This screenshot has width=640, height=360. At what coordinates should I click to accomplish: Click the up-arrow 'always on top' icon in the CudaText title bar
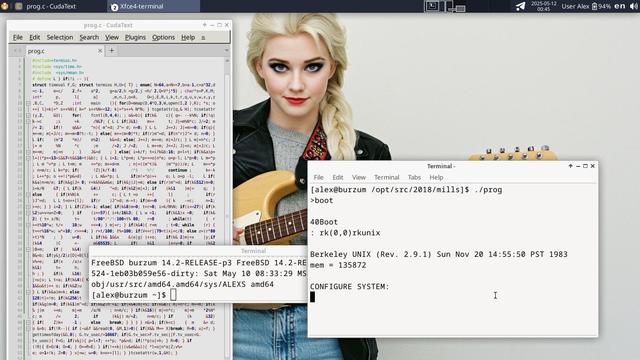(204, 25)
